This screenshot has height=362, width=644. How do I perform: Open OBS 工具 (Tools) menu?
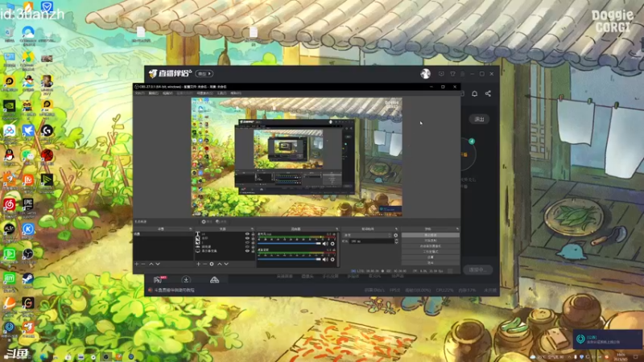(222, 93)
